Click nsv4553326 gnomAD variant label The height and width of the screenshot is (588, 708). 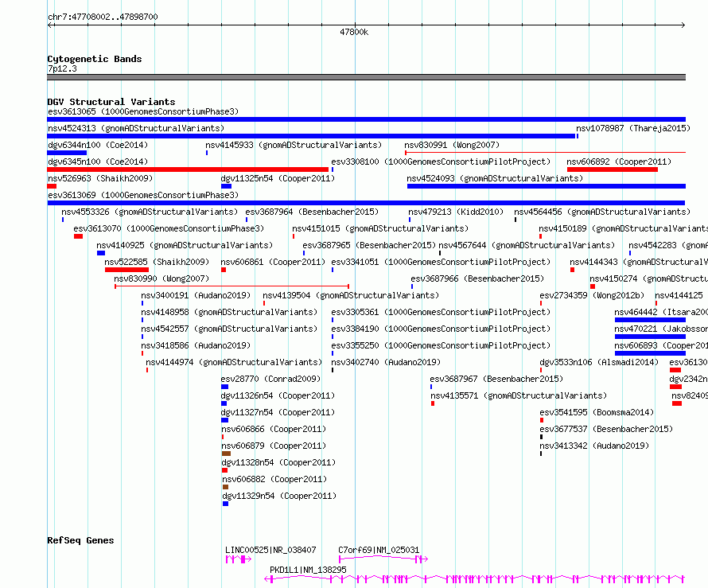[x=150, y=212]
